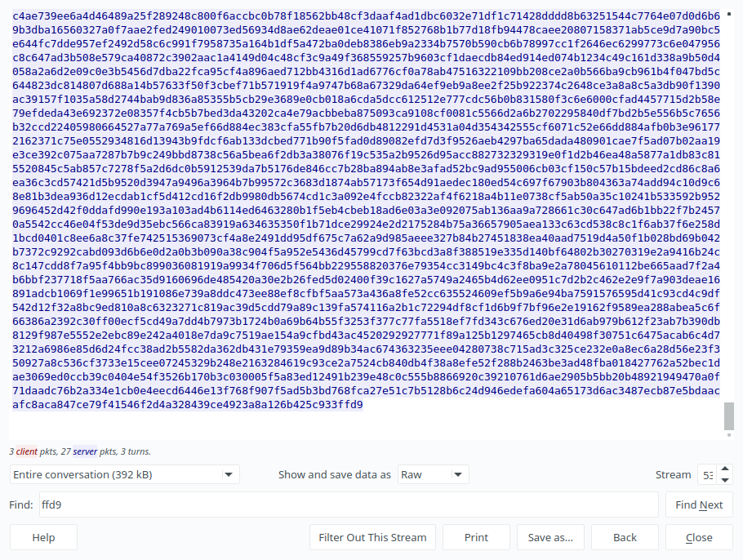This screenshot has width=743, height=560.
Task: Click the Find Next button
Action: [699, 504]
